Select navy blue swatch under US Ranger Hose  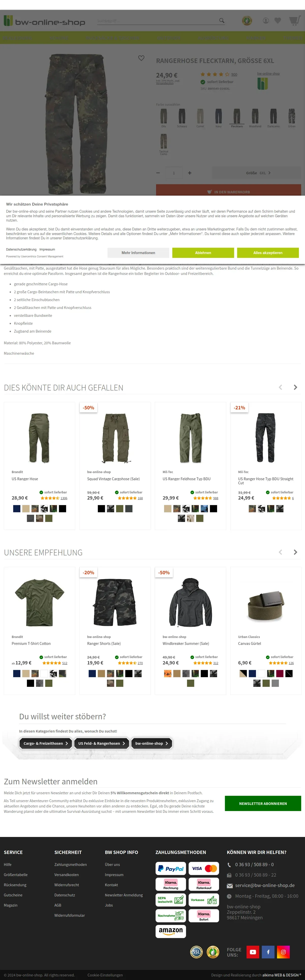[17, 509]
